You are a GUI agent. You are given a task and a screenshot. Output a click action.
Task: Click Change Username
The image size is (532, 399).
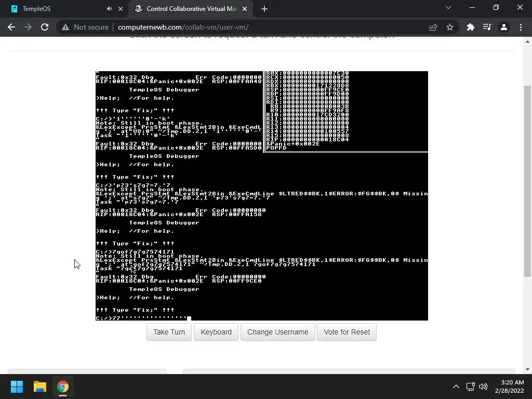click(x=278, y=332)
